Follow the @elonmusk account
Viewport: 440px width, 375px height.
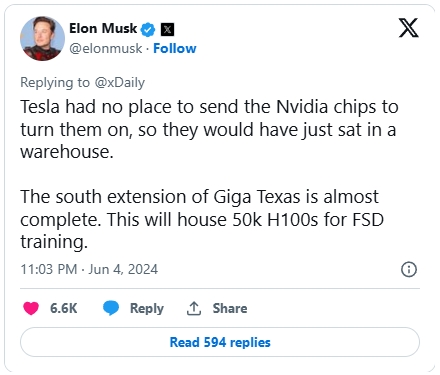click(x=175, y=49)
